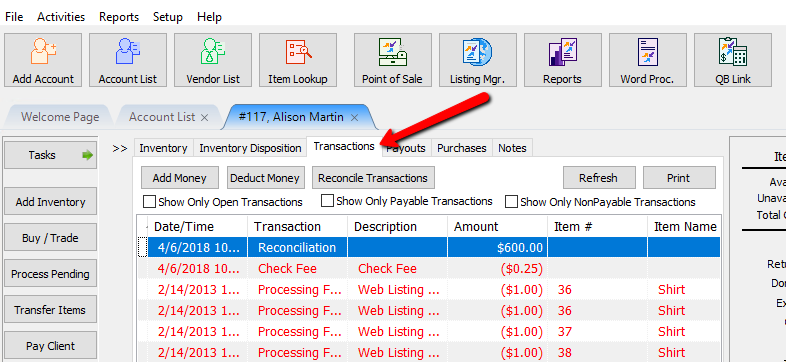Click the Add Account toolbar icon
Screen dimensions: 786x362
click(x=43, y=60)
